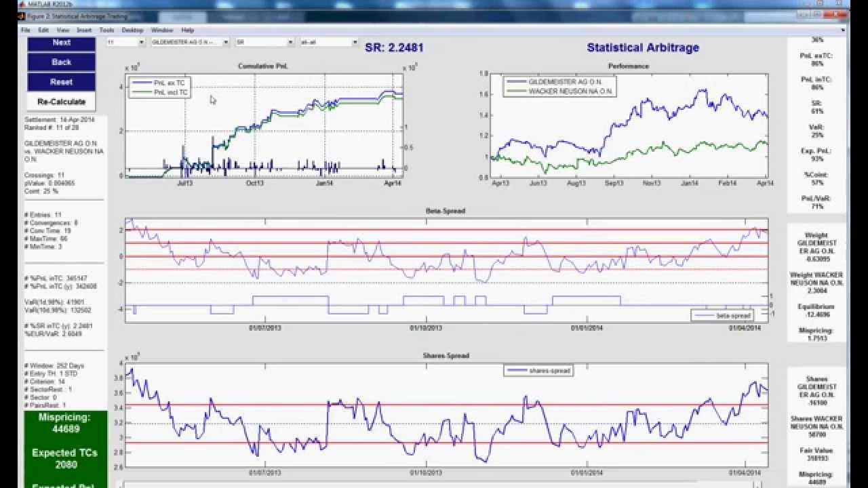Click the MATLAB icon in the main title bar

[22, 3]
